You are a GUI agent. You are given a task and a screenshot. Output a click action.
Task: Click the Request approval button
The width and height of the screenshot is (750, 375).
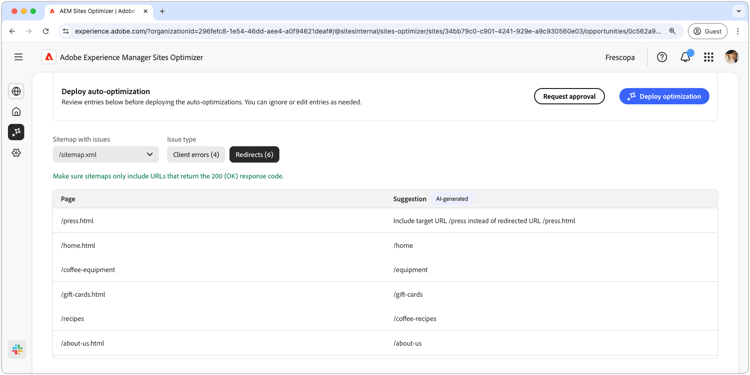coord(569,96)
